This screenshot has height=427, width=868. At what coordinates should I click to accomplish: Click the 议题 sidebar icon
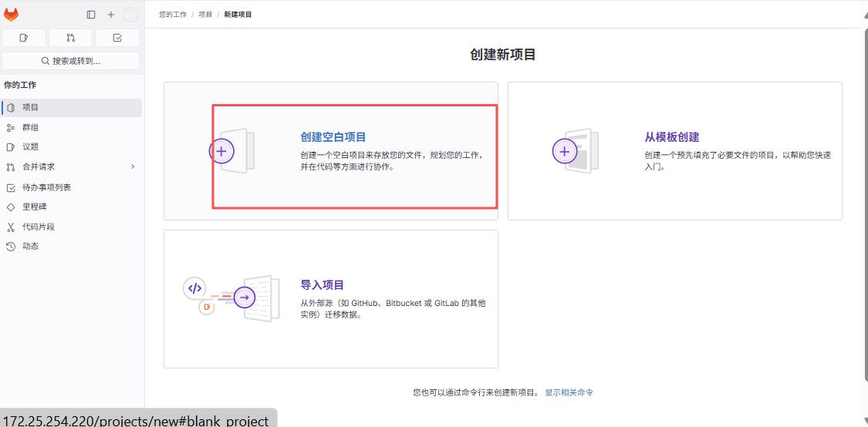[x=11, y=147]
